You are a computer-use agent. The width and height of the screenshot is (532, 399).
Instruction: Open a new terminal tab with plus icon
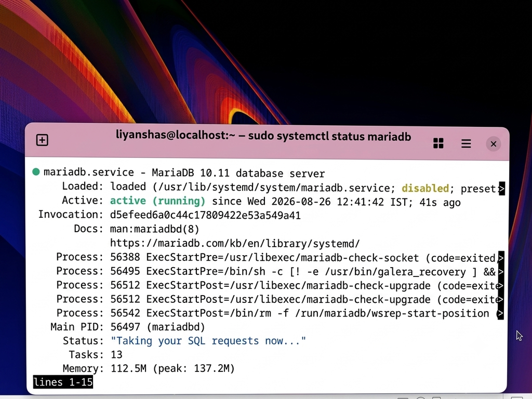tap(42, 140)
